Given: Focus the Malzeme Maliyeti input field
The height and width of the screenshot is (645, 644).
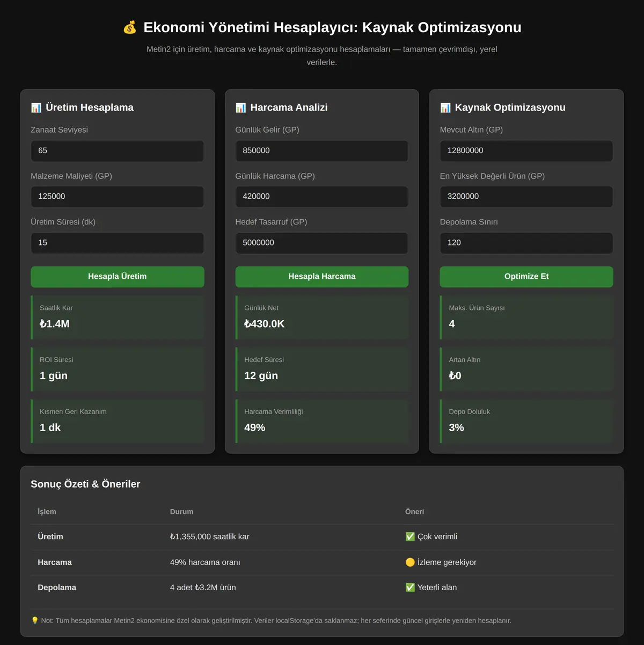Looking at the screenshot, I should point(118,197).
